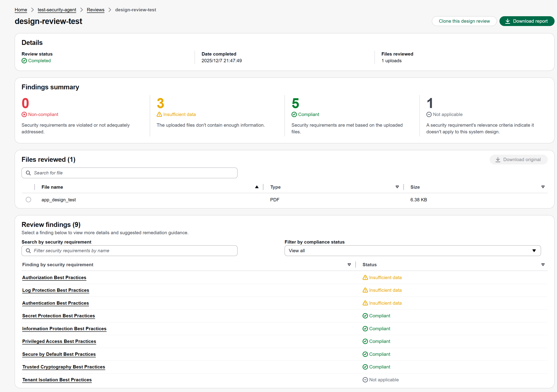Navigate to test-security-agent breadcrumb
This screenshot has height=392, width=557.
coord(57,10)
